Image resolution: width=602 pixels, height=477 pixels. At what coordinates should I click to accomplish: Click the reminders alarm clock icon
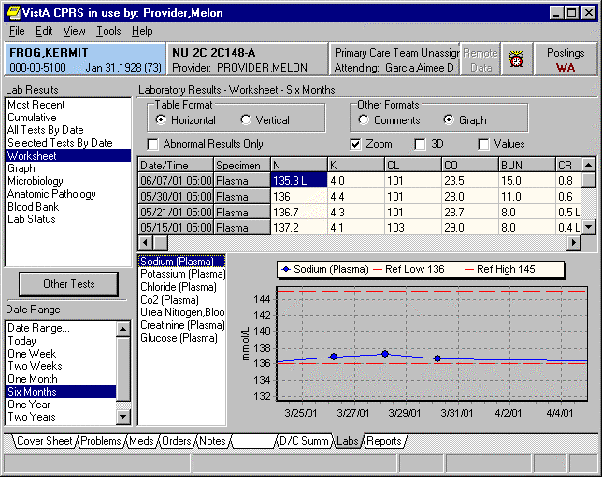click(x=516, y=60)
